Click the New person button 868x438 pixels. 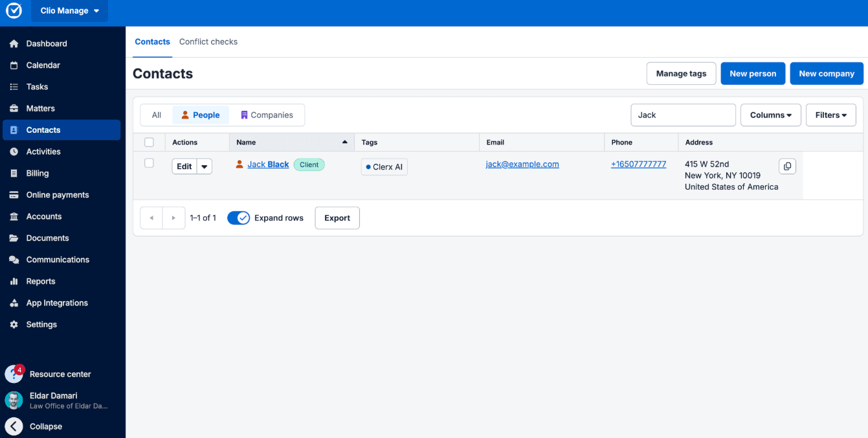point(753,73)
